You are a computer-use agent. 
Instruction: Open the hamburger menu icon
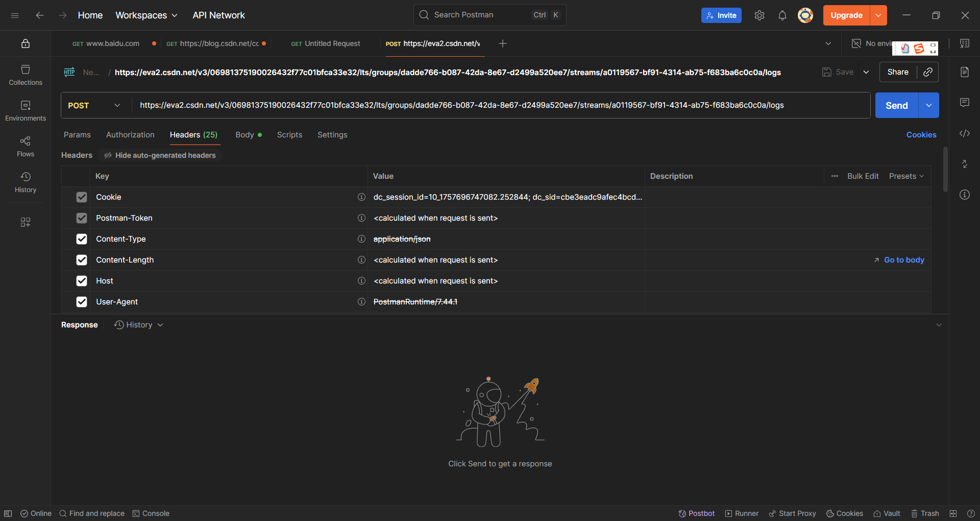pos(15,15)
